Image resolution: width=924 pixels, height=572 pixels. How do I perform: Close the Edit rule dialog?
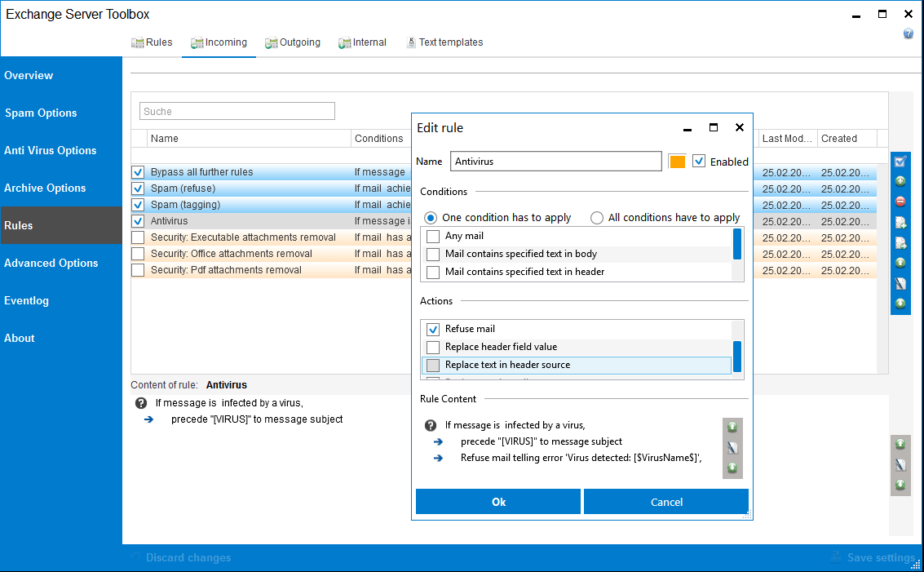[x=740, y=127]
